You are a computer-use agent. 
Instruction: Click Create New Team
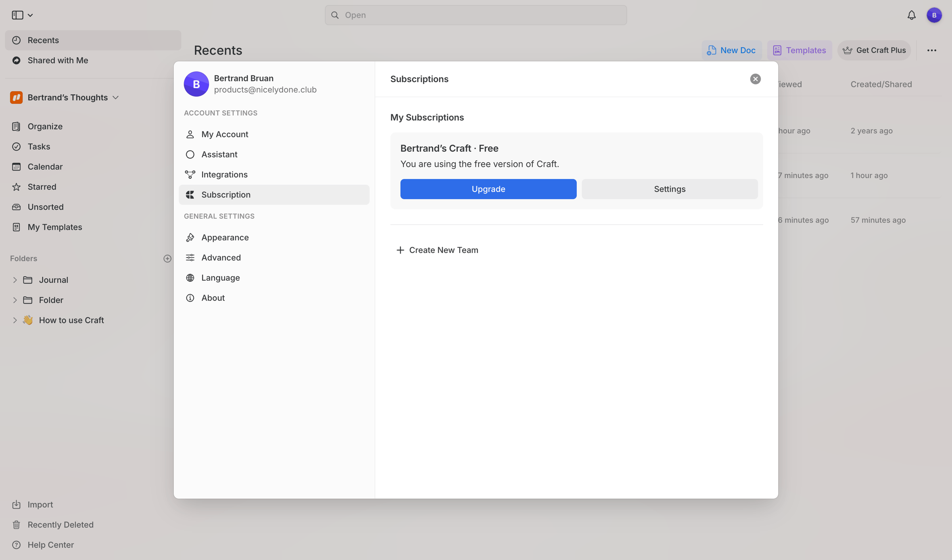pyautogui.click(x=437, y=250)
